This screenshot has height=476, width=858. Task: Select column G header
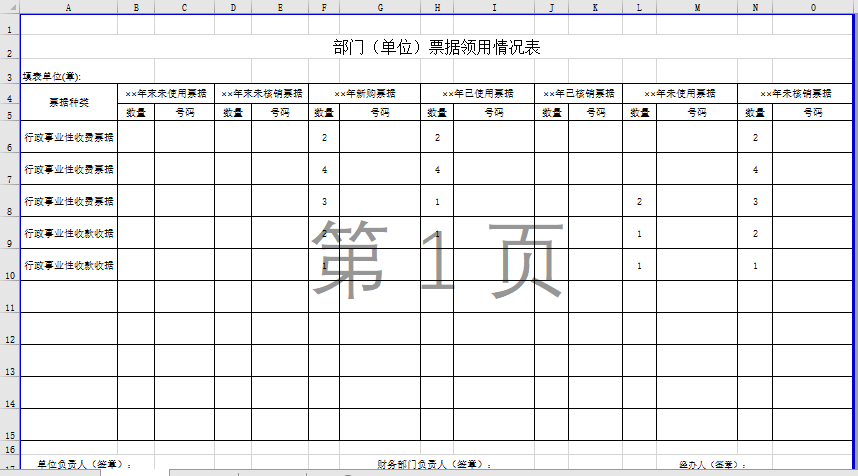380,7
